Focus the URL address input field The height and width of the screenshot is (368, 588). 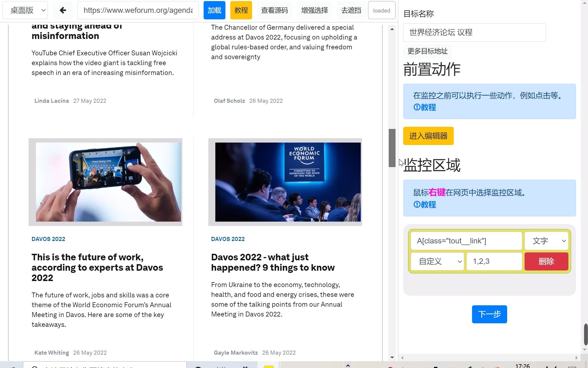click(x=138, y=10)
